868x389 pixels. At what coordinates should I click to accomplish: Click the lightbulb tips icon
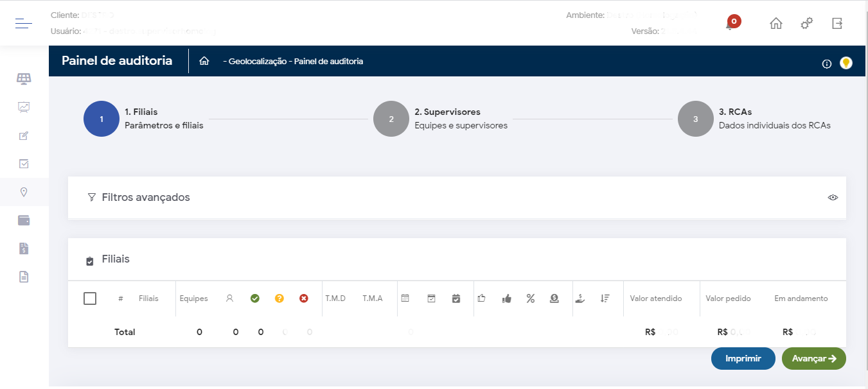[846, 63]
